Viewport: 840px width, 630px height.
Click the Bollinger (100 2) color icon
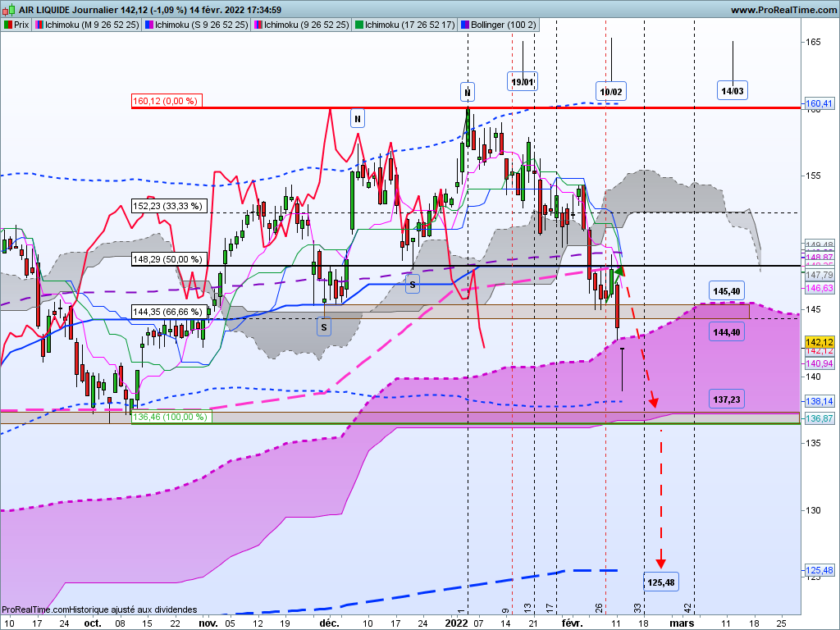tap(465, 25)
